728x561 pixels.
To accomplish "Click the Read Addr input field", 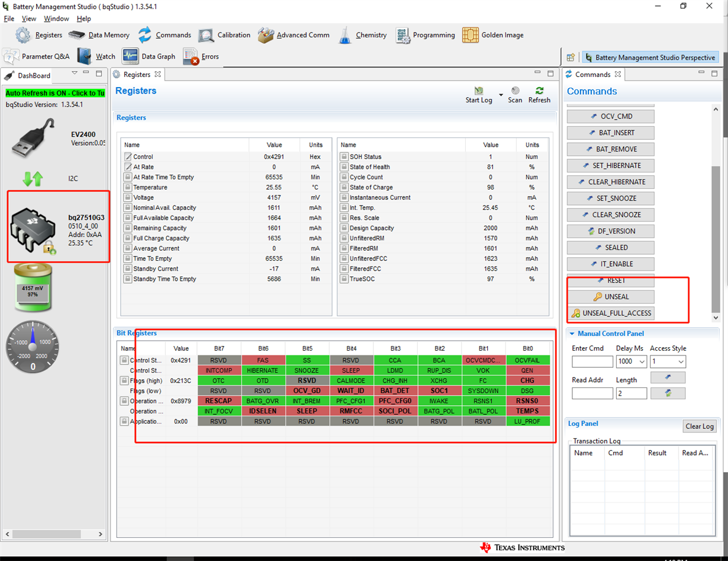I will click(592, 393).
